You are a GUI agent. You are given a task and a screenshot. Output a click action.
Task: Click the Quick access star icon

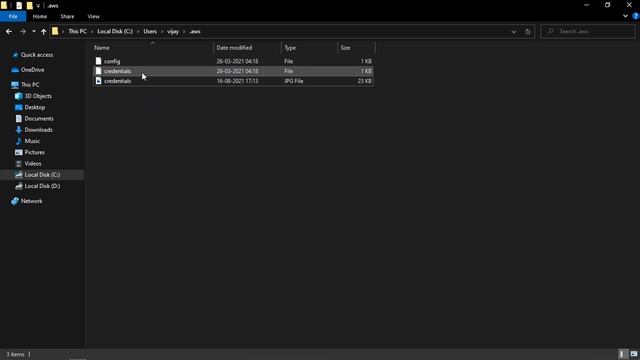[x=16, y=55]
